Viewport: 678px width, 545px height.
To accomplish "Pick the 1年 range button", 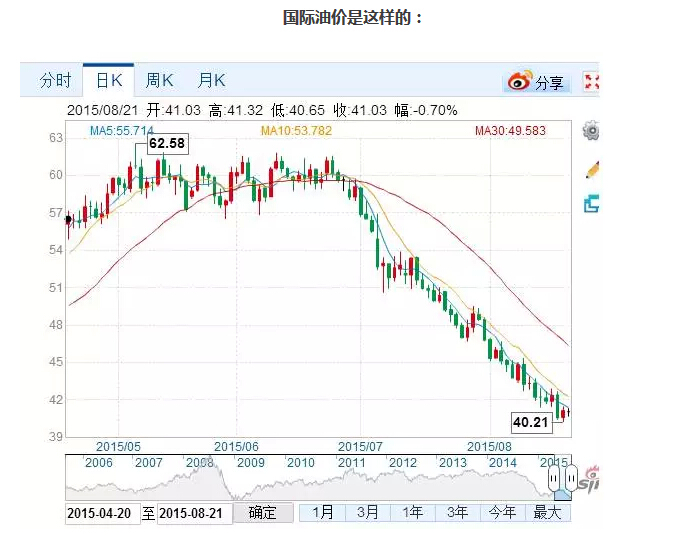I will coord(412,512).
